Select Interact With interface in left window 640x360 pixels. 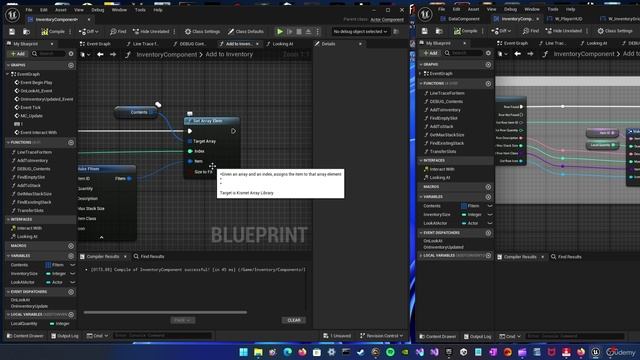click(x=29, y=228)
